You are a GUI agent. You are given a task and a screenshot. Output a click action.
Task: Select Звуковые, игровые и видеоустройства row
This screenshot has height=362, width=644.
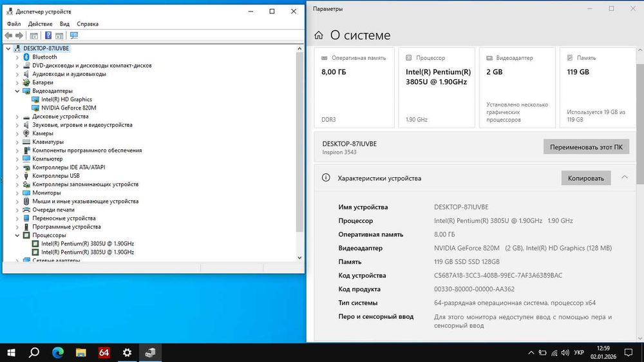point(82,125)
